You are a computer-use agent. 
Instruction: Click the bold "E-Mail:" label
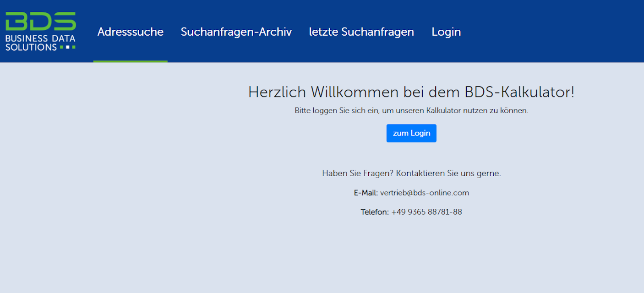(366, 193)
